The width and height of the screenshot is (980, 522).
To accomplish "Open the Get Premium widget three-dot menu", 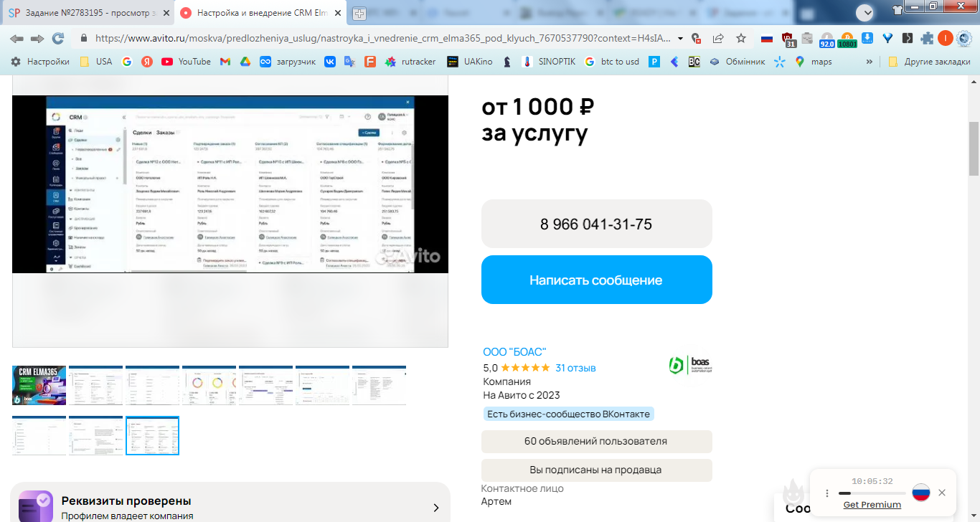I will [x=827, y=493].
